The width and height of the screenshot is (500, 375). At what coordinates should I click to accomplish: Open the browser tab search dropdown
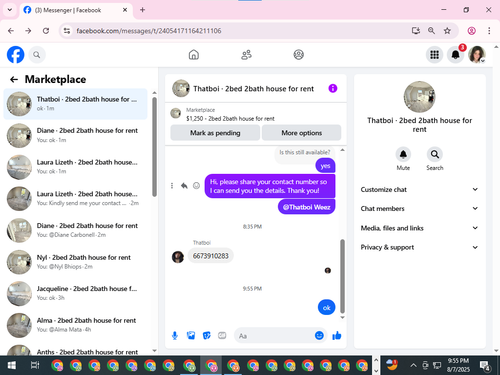(10, 10)
